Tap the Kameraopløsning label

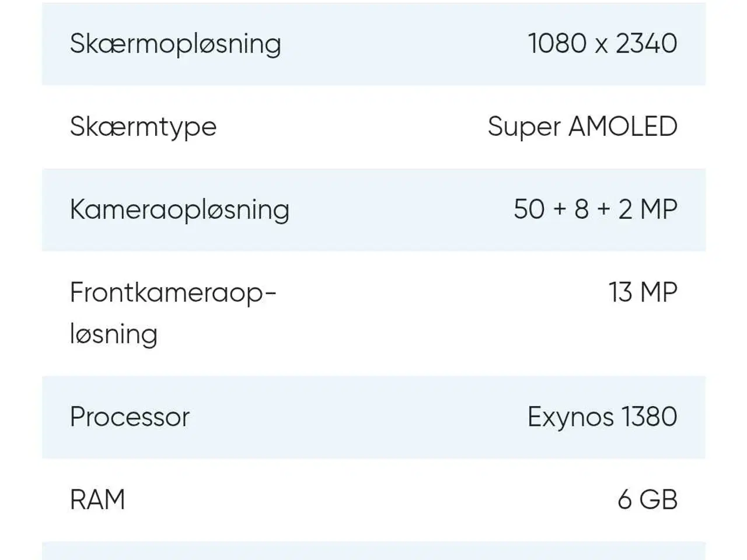coord(179,210)
